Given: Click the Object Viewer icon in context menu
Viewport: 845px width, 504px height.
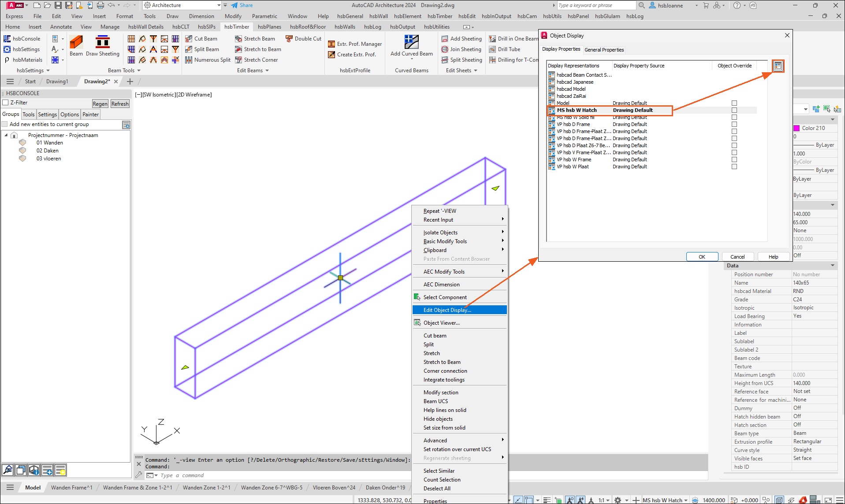Looking at the screenshot, I should 417,323.
